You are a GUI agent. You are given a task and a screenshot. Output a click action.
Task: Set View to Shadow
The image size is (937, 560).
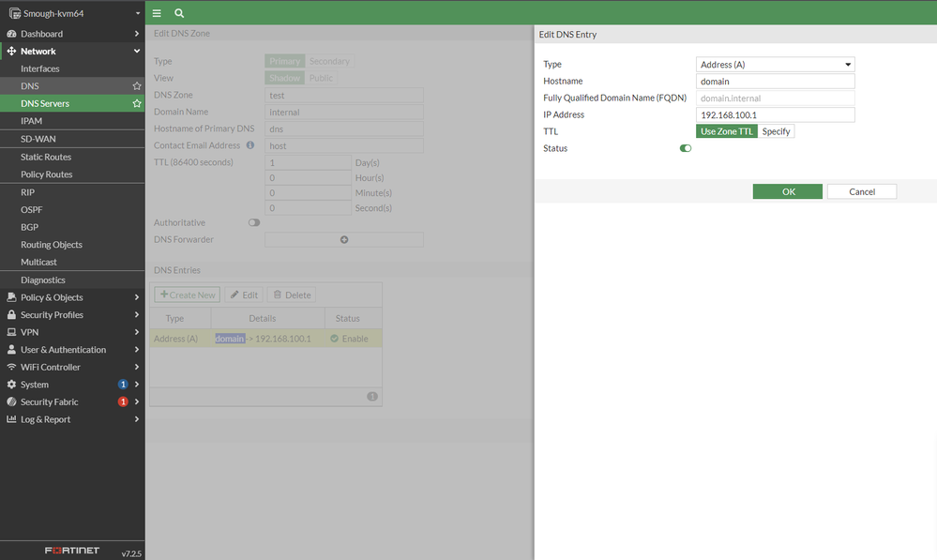284,78
